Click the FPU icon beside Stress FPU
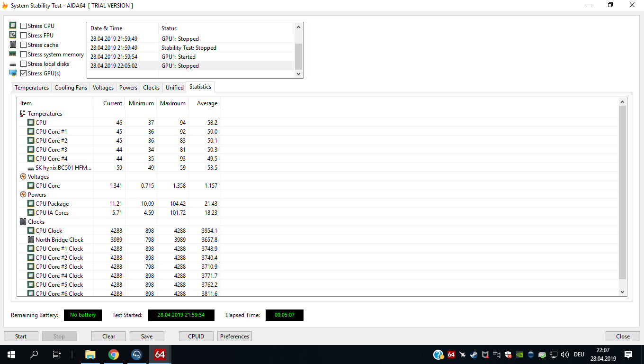 click(13, 35)
